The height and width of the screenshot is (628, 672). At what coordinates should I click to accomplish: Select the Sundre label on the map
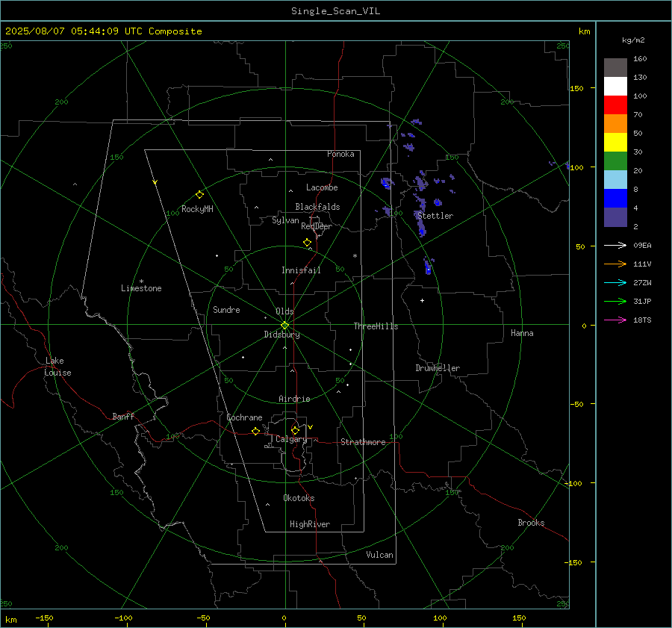[226, 309]
